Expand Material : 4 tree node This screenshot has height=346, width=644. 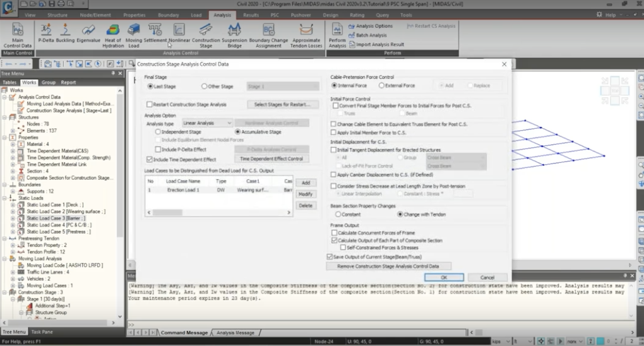[x=13, y=144]
